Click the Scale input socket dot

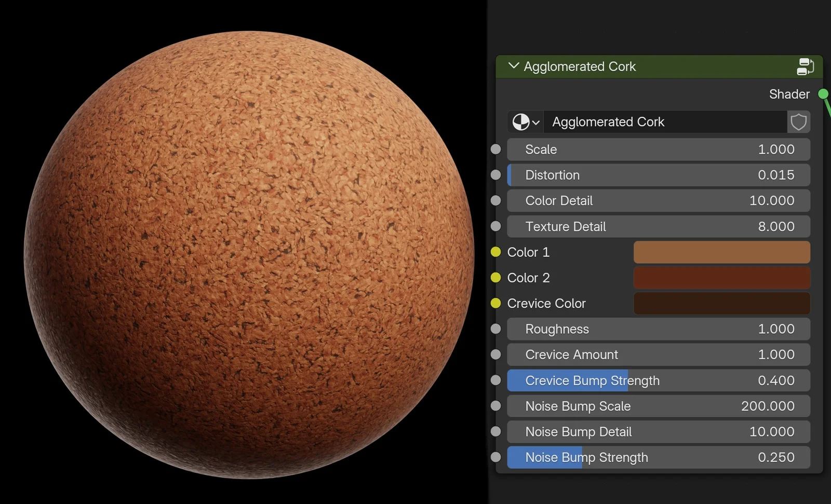coord(495,149)
